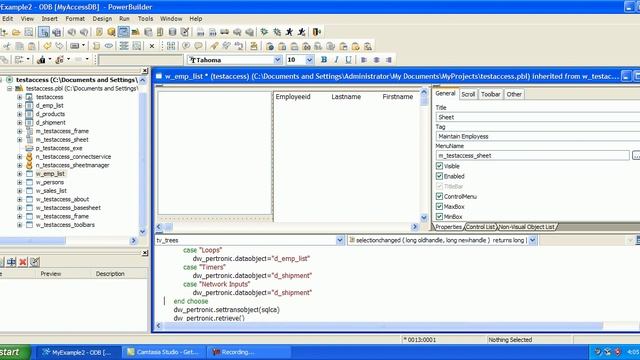This screenshot has height=360, width=640.
Task: Start the Debug icon in PowerBar
Action: coord(264,32)
